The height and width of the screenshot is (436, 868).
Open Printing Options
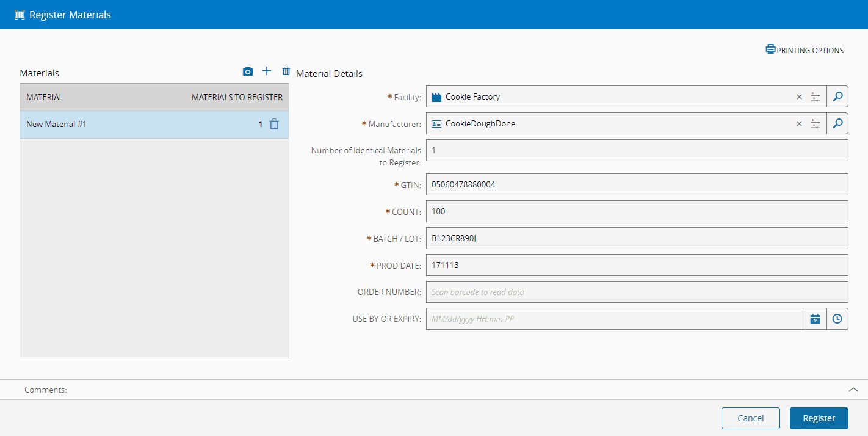pyautogui.click(x=805, y=50)
